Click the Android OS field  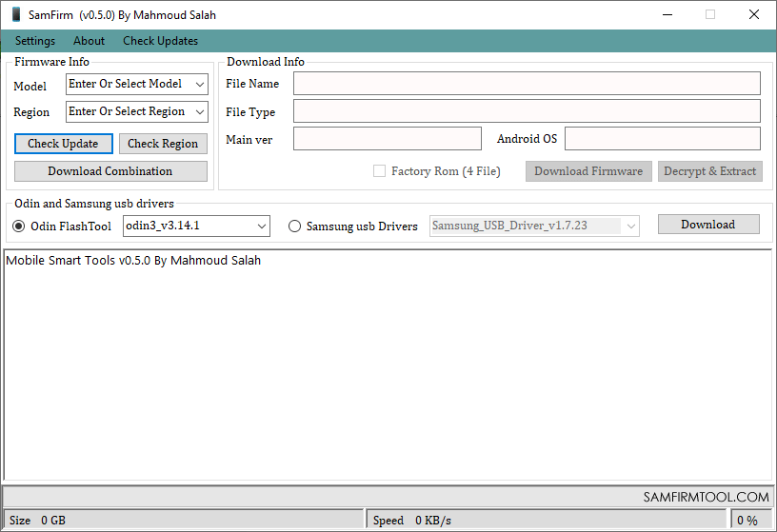663,138
